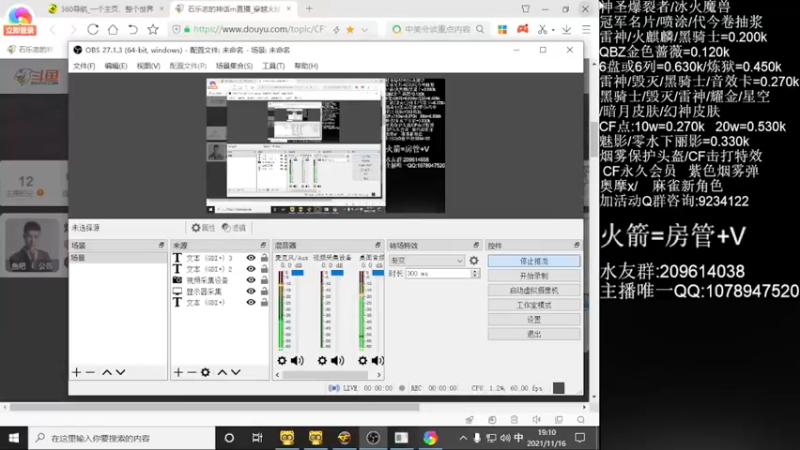This screenshot has height=450, width=800.
Task: Hide the 视频采集设备 source
Action: [x=251, y=280]
